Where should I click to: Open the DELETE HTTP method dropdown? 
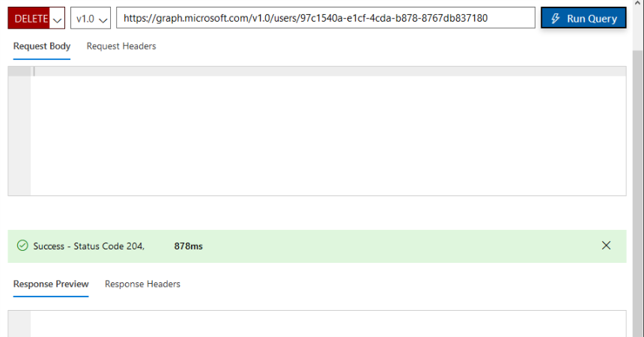[31, 18]
